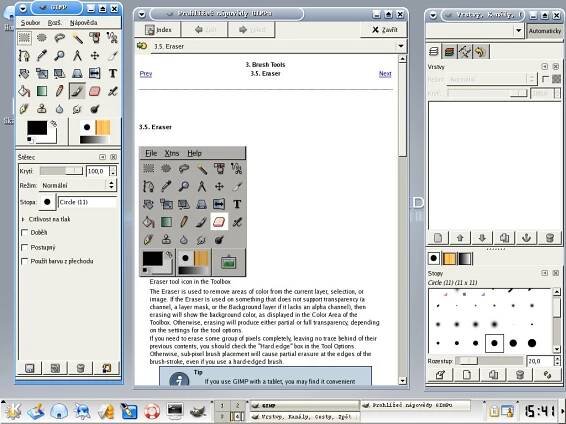The height and width of the screenshot is (424, 566).
Task: Toggle keep transparency checkbox in Vrstvy panel
Action: point(545,79)
